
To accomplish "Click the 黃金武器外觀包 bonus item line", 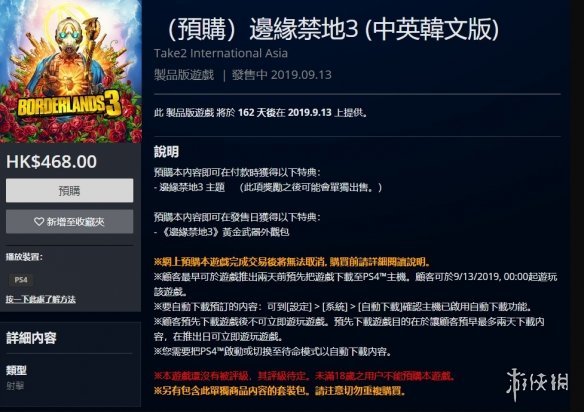I will point(222,232).
